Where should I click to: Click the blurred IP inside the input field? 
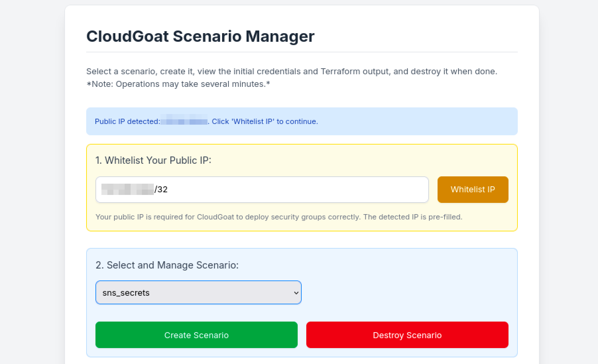(x=128, y=190)
